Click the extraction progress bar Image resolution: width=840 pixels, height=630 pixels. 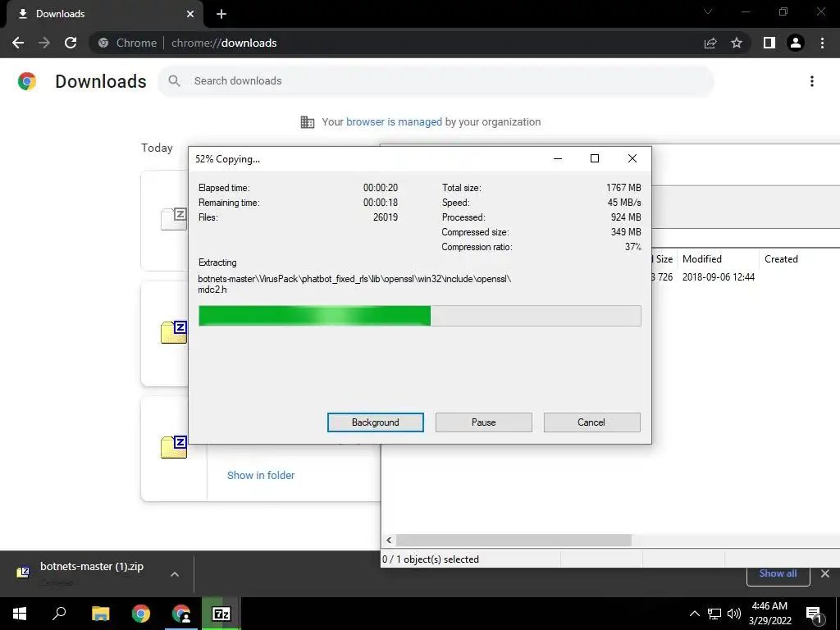[419, 316]
